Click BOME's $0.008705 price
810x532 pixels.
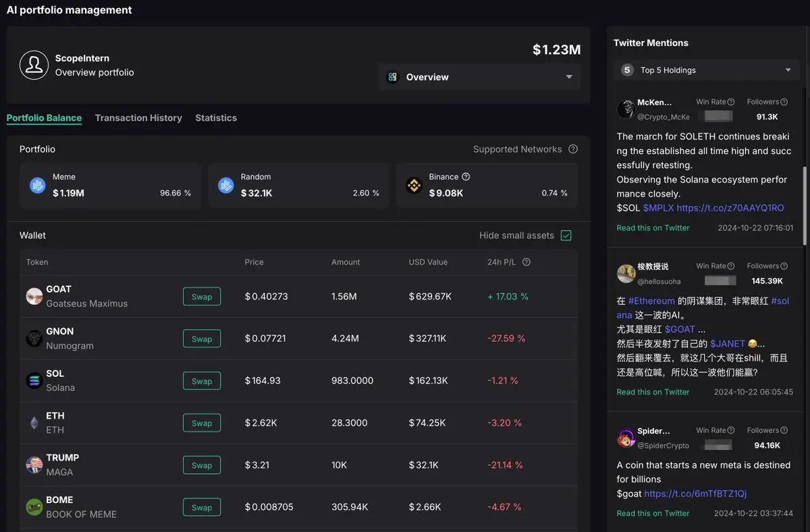tap(269, 507)
